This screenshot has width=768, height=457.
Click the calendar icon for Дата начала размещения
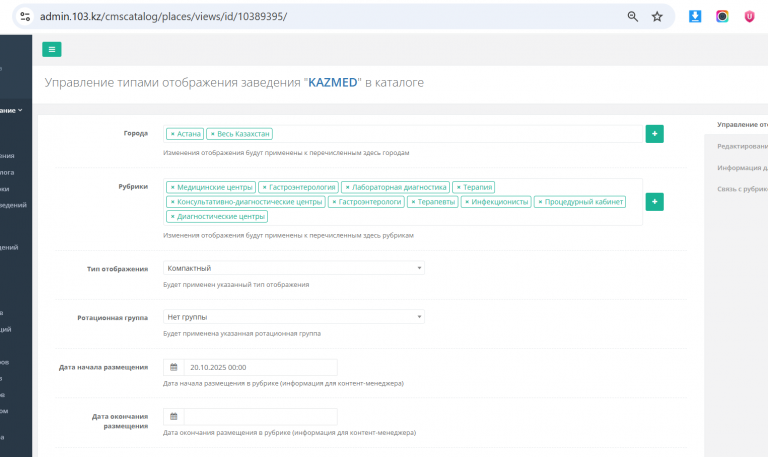point(173,367)
